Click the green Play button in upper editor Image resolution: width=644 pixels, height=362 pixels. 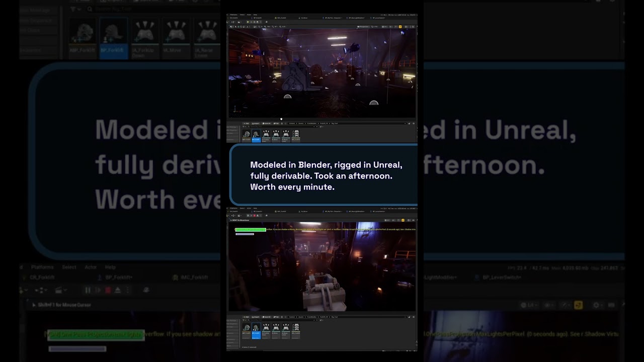(248, 22)
